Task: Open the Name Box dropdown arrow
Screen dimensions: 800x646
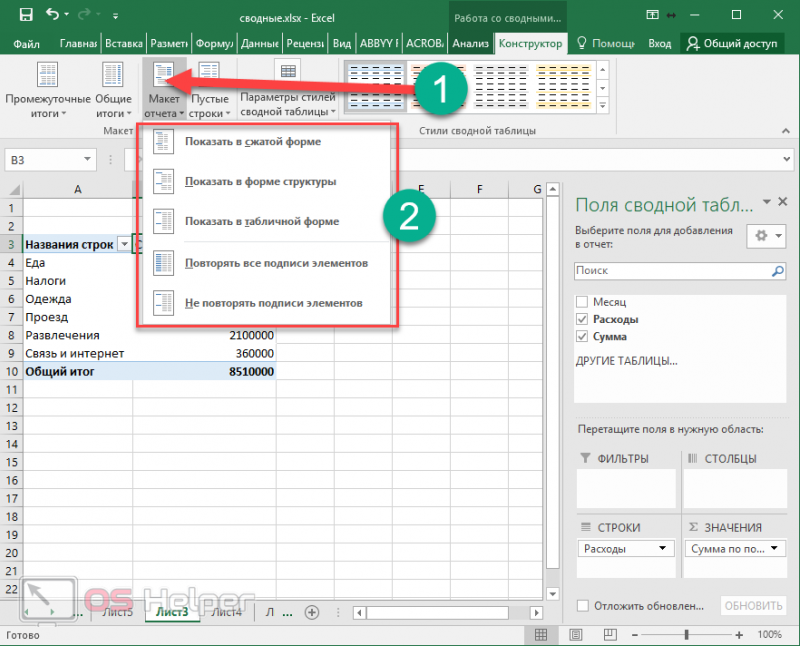Action: 87,159
